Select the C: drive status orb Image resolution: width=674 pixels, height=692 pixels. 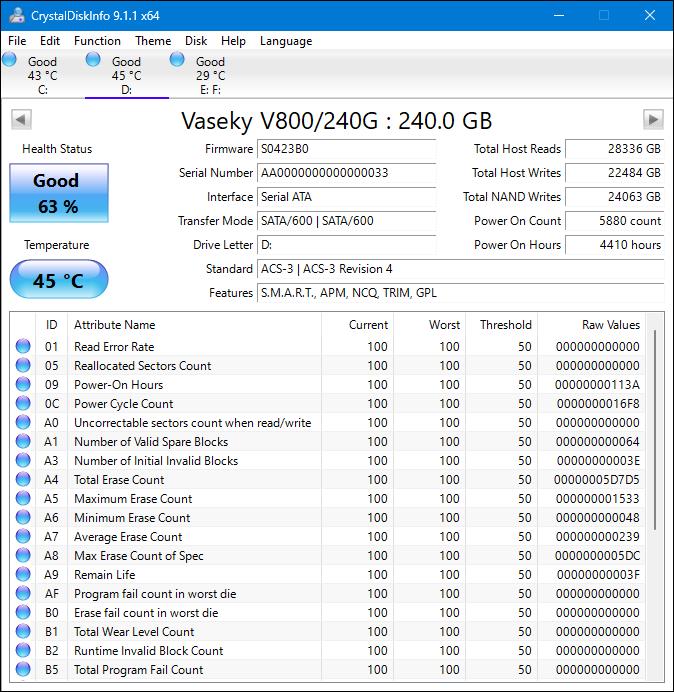pyautogui.click(x=10, y=61)
